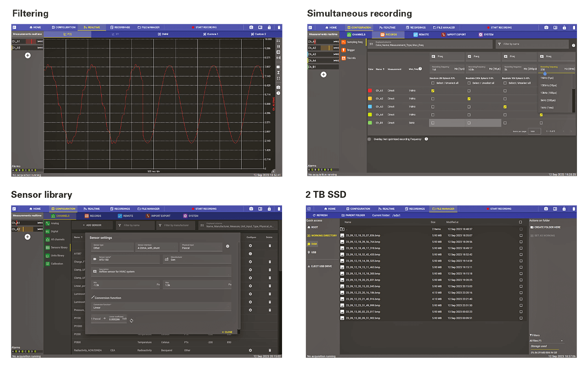Open Calibration in Sensor library window

[x=54, y=264]
